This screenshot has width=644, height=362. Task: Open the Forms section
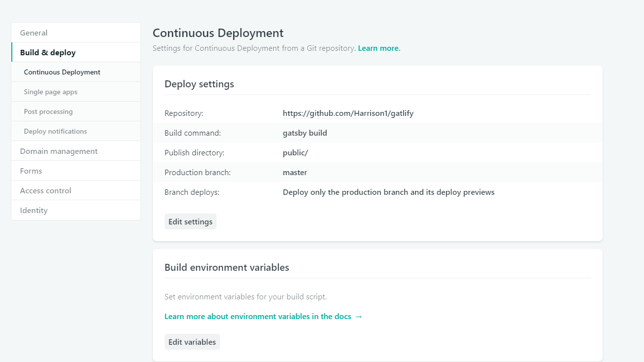click(31, 171)
